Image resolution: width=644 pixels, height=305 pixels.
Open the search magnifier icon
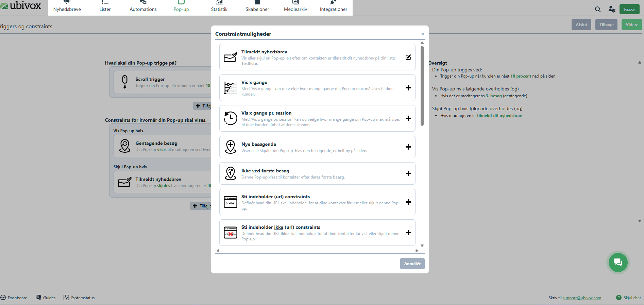pyautogui.click(x=597, y=9)
